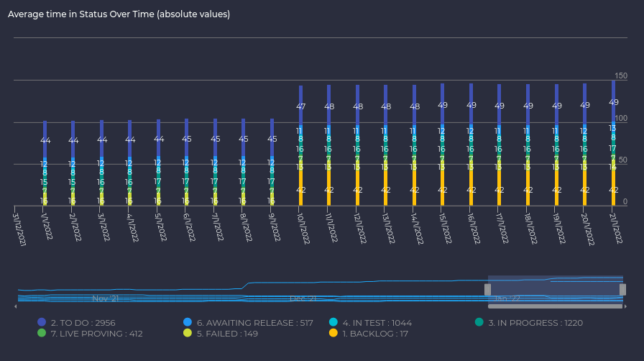This screenshot has height=361, width=644.
Task: Click the navigator's left scroll arrow
Action: (x=16, y=306)
